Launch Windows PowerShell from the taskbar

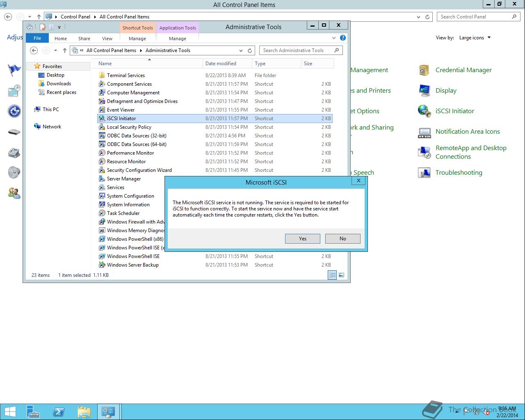click(x=59, y=411)
